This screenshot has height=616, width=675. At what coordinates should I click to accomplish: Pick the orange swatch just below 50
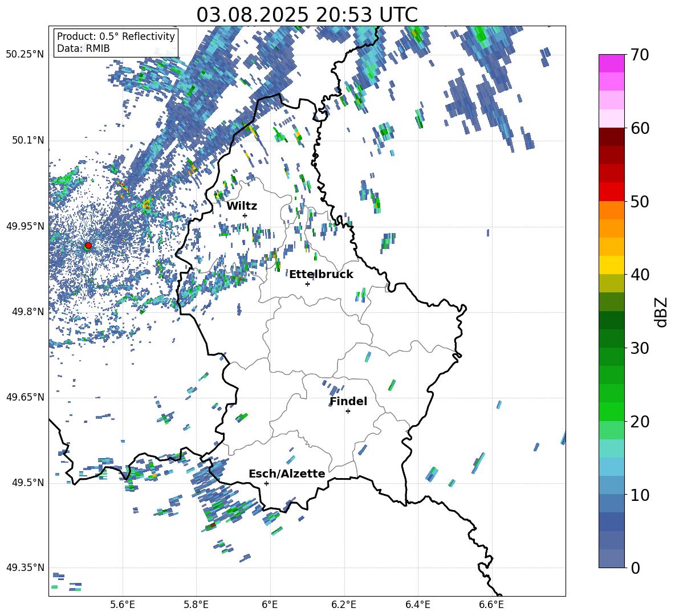pyautogui.click(x=611, y=210)
